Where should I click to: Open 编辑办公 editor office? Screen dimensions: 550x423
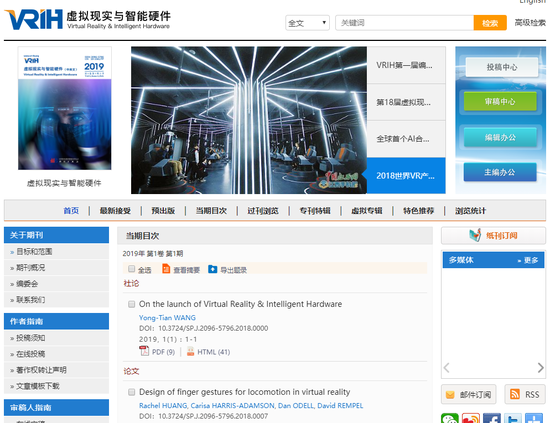pyautogui.click(x=500, y=137)
